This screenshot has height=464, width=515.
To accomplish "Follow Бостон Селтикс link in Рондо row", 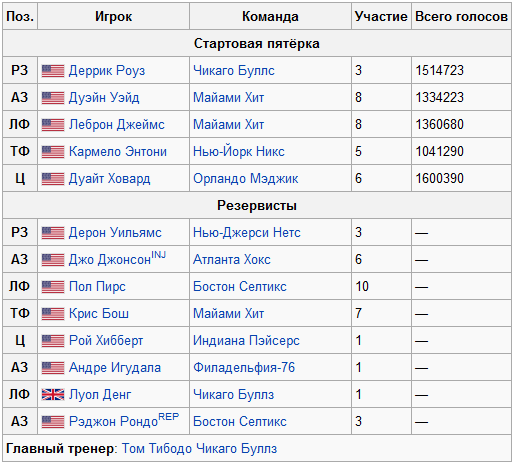I will coord(240,422).
